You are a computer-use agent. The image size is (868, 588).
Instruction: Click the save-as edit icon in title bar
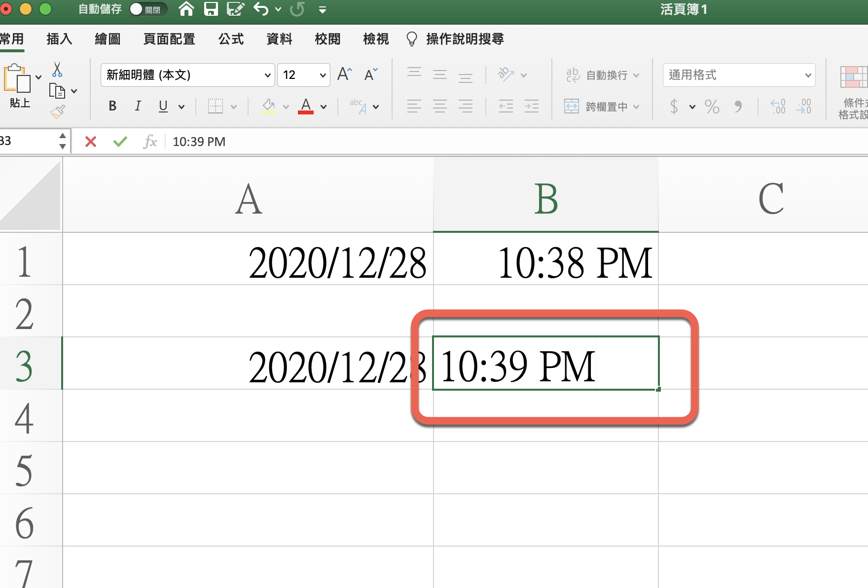tap(235, 9)
